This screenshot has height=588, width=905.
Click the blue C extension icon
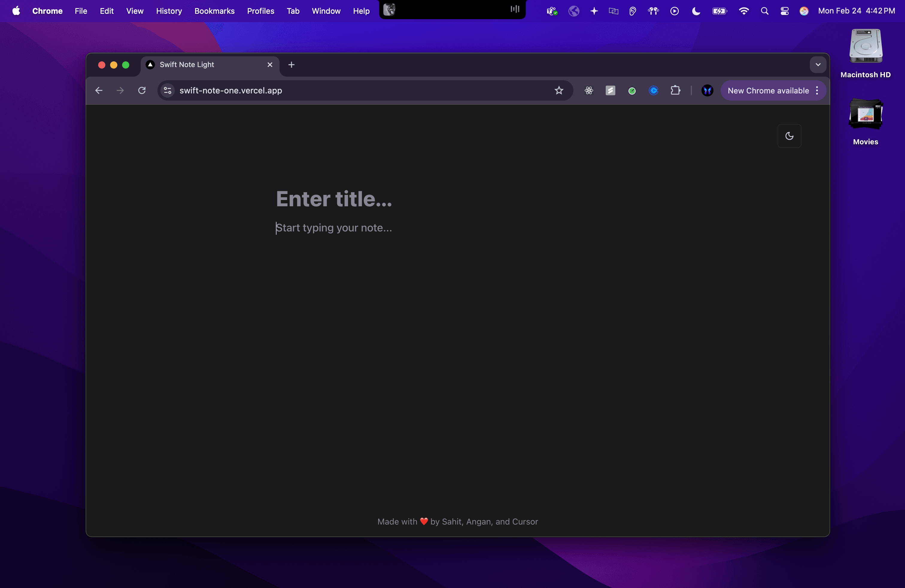pos(653,90)
